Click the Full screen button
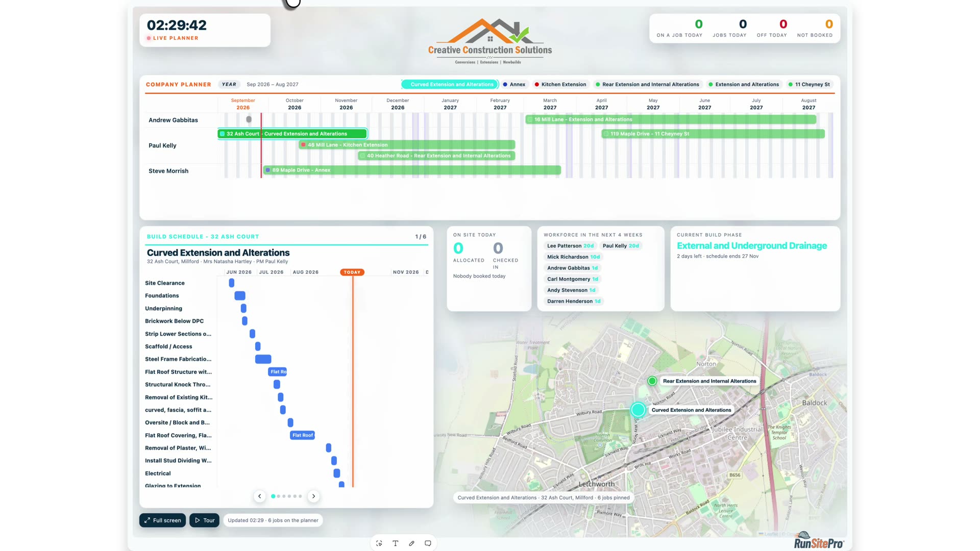Screen dimensions: 980x551 (x=162, y=520)
